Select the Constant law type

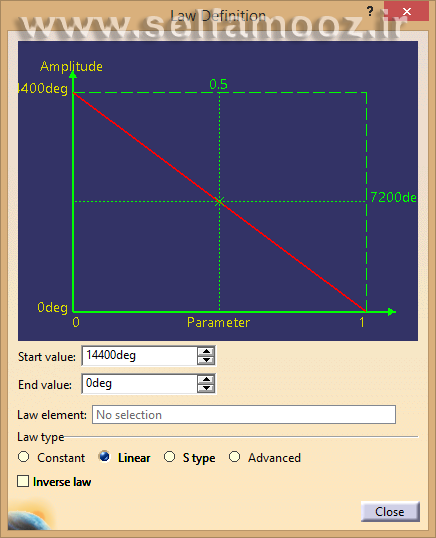point(24,457)
